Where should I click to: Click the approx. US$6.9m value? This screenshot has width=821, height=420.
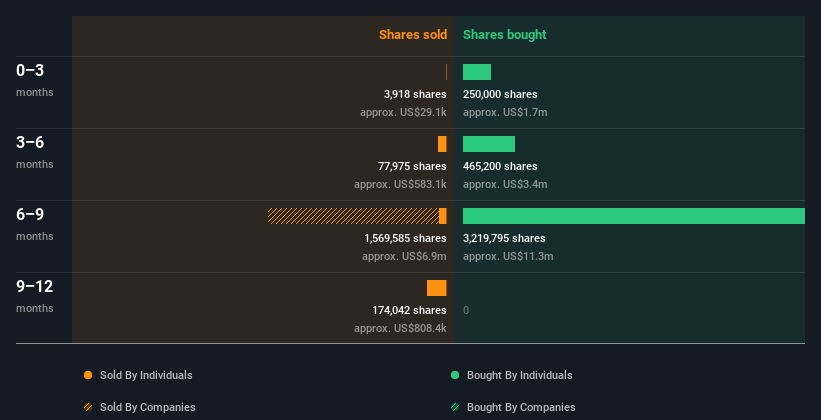click(404, 256)
